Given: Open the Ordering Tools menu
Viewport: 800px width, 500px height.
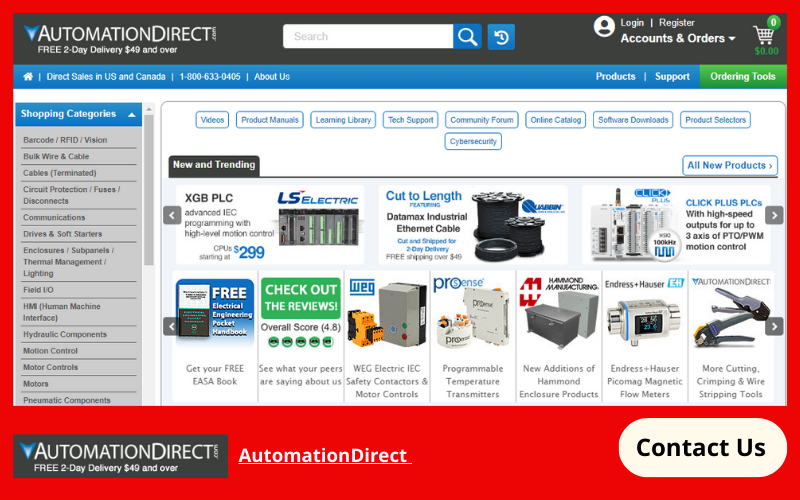Looking at the screenshot, I should (743, 77).
